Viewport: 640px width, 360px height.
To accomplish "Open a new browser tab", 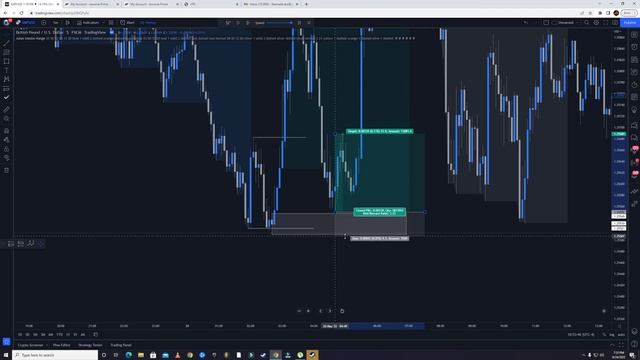I will (x=307, y=4).
